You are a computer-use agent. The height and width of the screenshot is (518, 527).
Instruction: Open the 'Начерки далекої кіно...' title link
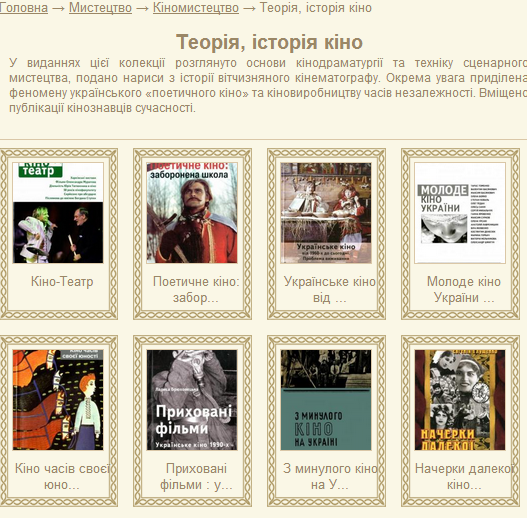click(464, 477)
